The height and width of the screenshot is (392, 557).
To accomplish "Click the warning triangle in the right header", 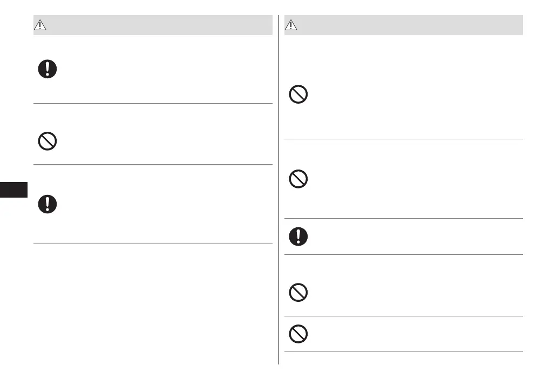I will click(291, 25).
